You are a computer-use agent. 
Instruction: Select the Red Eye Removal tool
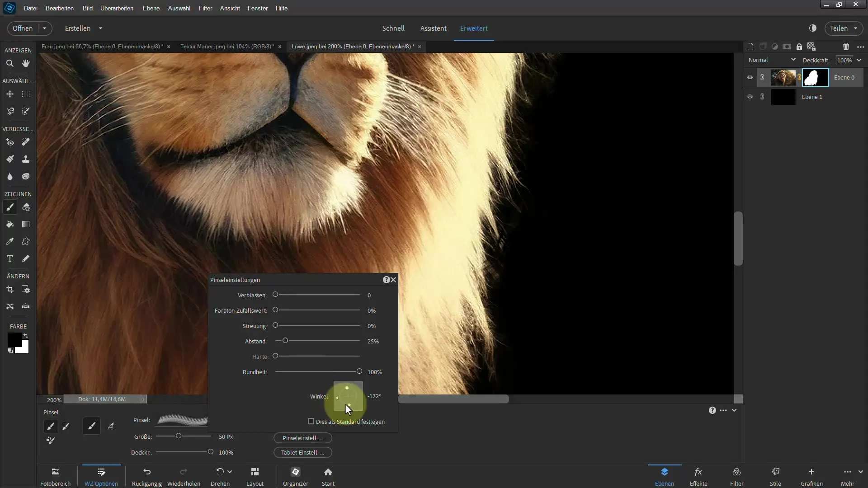[x=9, y=142]
